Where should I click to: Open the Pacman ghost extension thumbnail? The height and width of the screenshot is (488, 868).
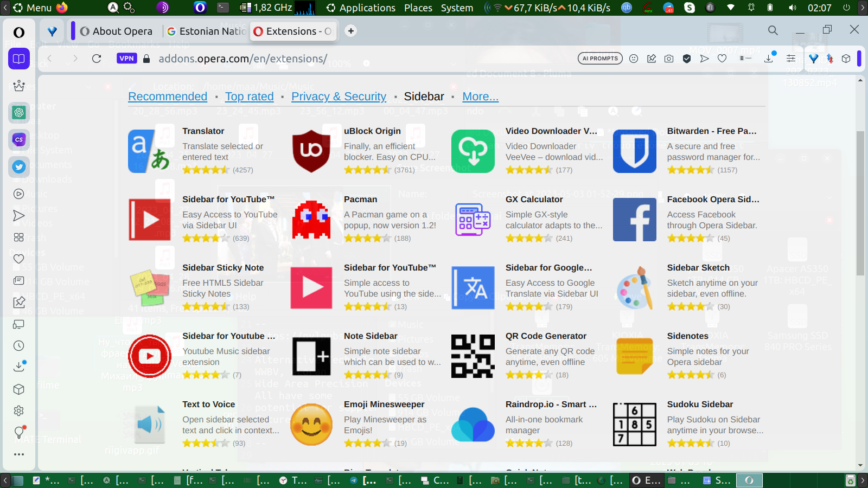coord(311,220)
